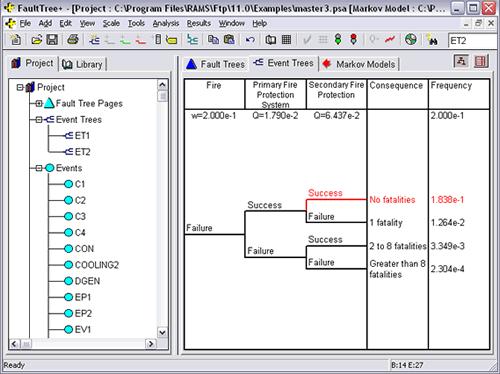Collapse the Events tree node
Viewport: 500px width, 374px height.
pyautogui.click(x=39, y=168)
